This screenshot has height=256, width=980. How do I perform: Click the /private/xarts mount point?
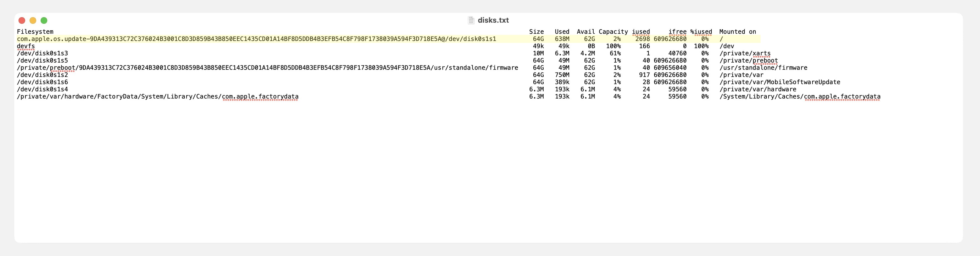point(745,53)
